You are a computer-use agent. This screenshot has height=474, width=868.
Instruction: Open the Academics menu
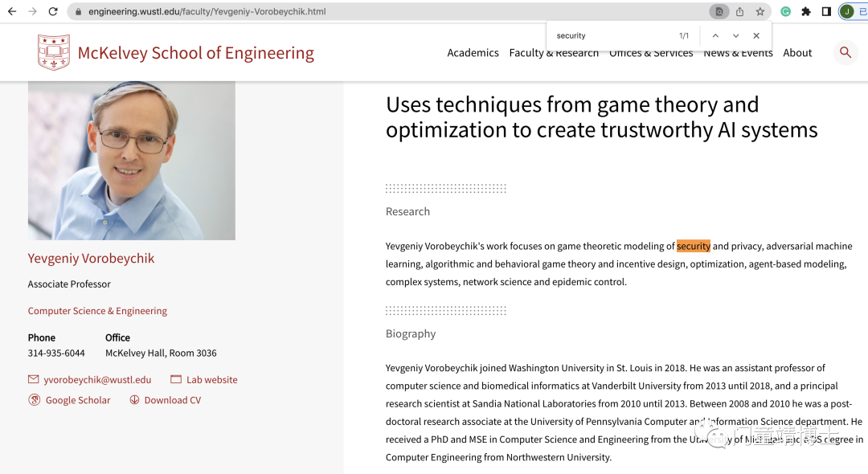click(x=473, y=52)
